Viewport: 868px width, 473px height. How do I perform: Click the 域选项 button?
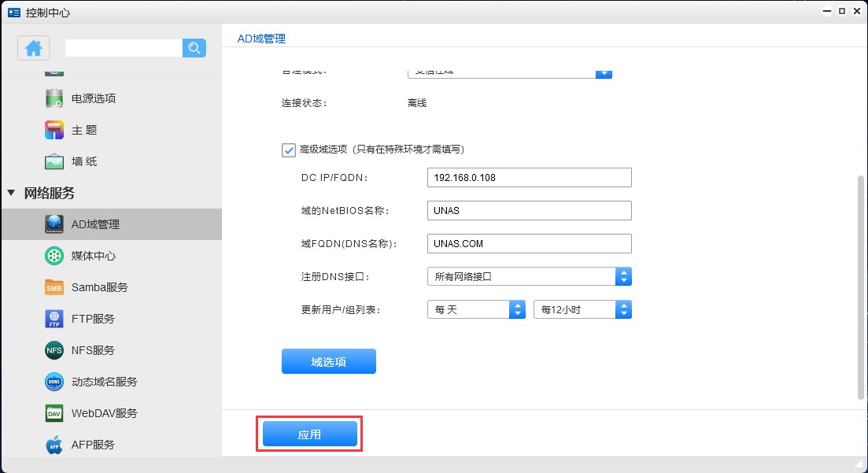click(x=328, y=361)
